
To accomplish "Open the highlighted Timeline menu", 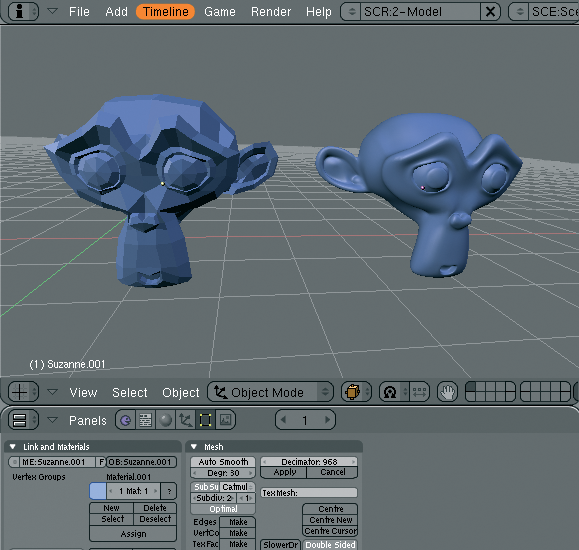I will tap(165, 12).
